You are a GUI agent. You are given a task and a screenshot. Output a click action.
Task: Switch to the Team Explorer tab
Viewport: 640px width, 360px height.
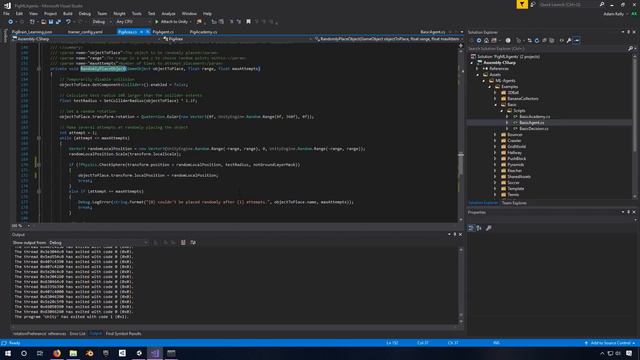514,203
